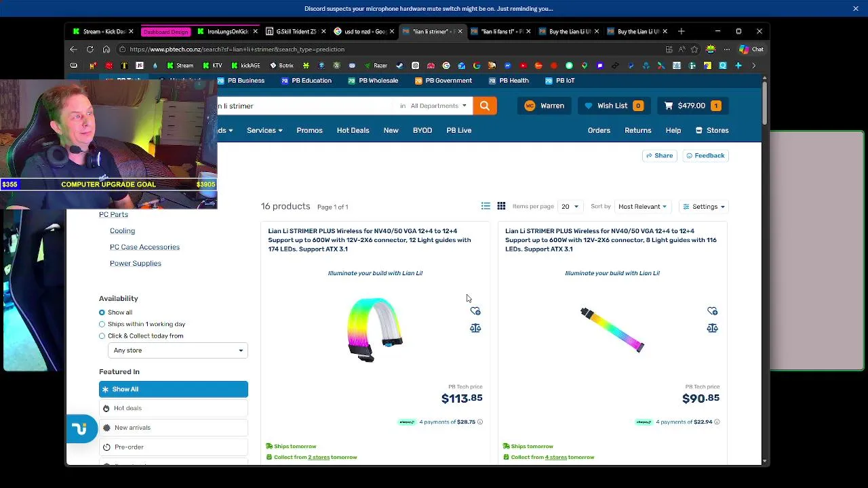Screen dimensions: 868x488
Task: Show Afterpay info for $22.94 payments
Action: coord(717,422)
